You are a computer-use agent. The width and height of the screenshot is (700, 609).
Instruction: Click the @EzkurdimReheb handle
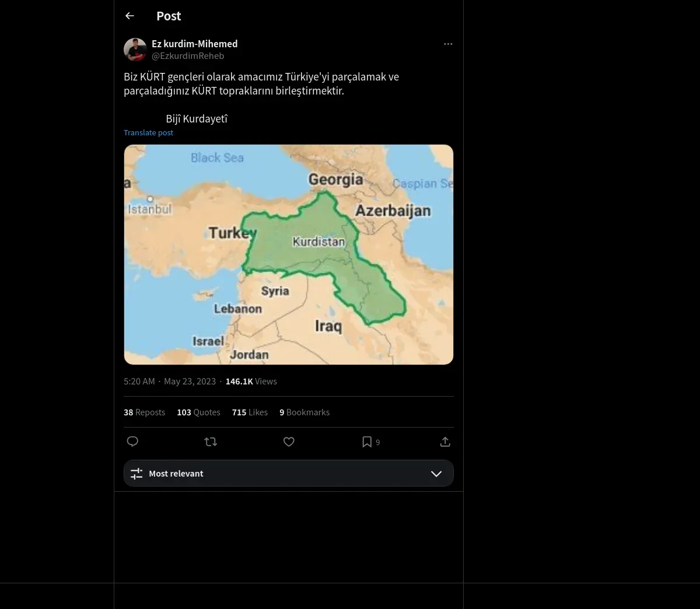point(188,56)
